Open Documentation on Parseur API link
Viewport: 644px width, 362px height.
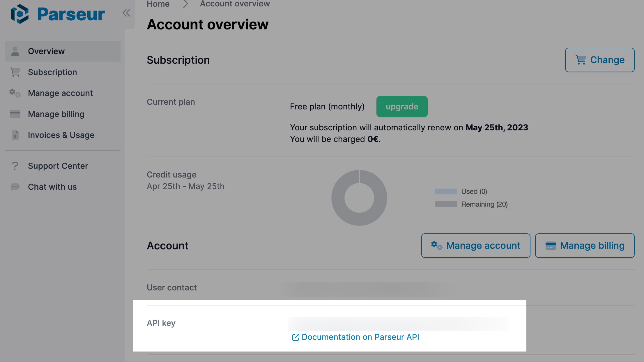(360, 337)
